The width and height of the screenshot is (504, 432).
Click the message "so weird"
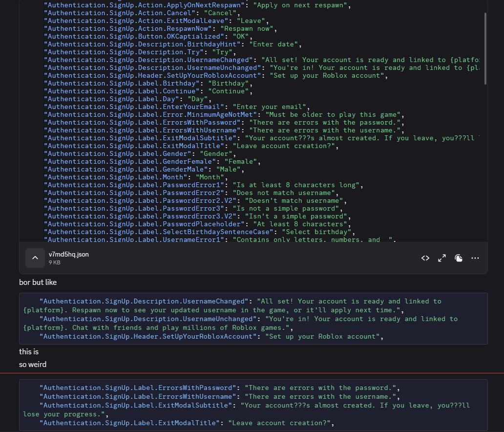(33, 364)
